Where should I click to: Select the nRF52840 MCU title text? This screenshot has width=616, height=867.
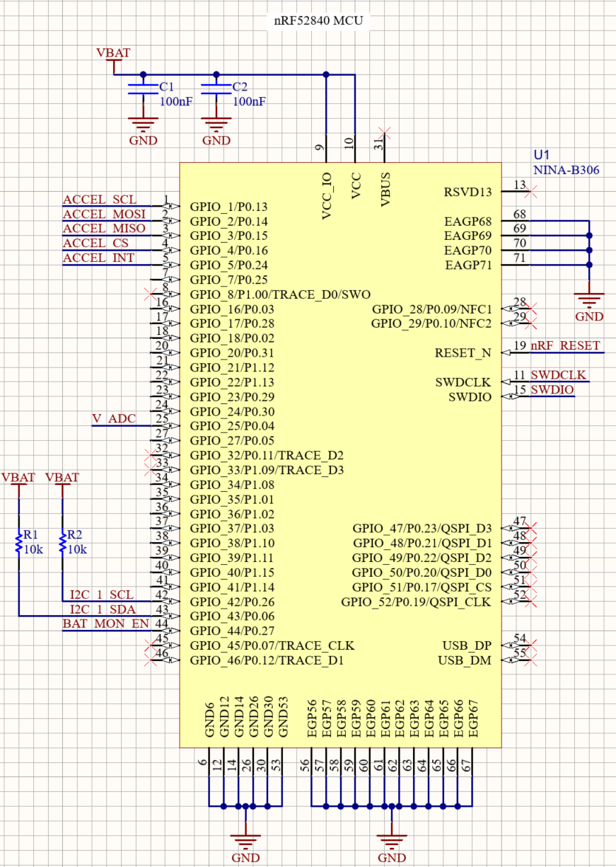316,21
